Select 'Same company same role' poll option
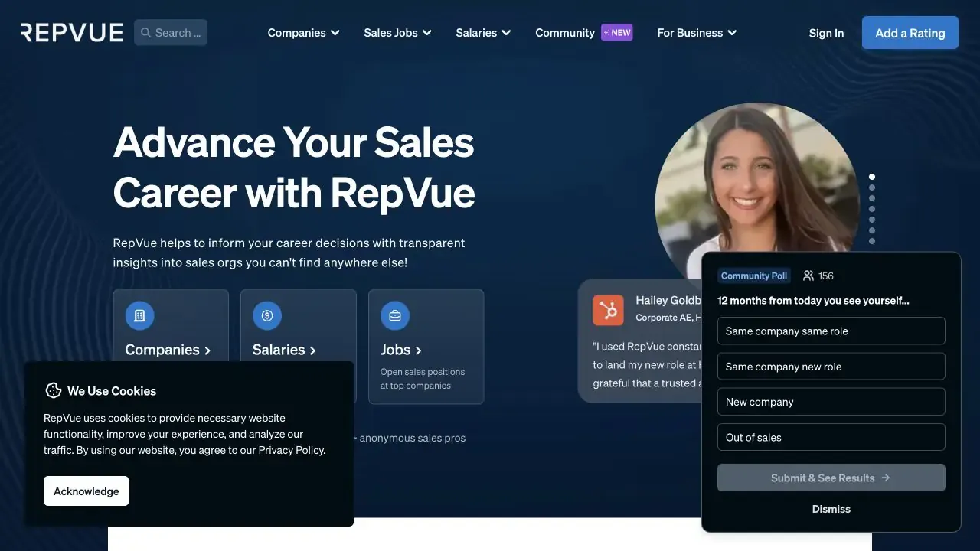The height and width of the screenshot is (551, 980). click(831, 331)
